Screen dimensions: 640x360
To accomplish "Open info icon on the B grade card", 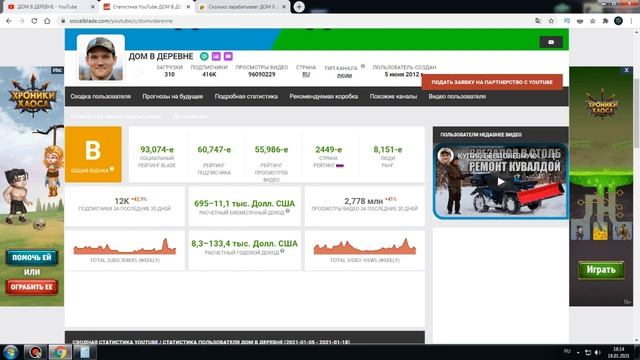I will (112, 169).
